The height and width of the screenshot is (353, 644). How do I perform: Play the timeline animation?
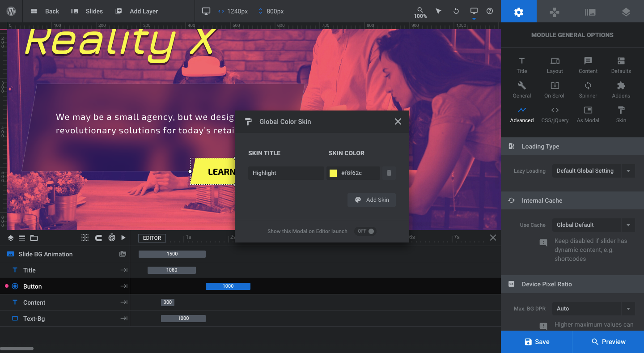(123, 238)
